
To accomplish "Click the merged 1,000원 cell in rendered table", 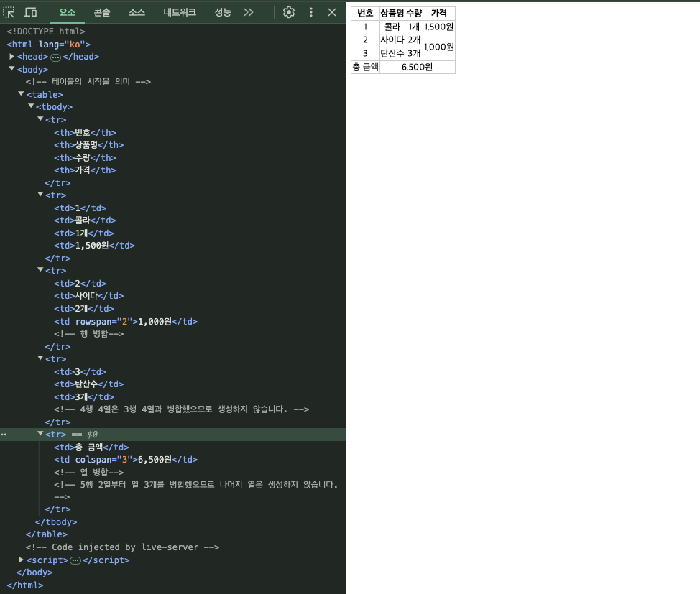I will click(x=439, y=47).
